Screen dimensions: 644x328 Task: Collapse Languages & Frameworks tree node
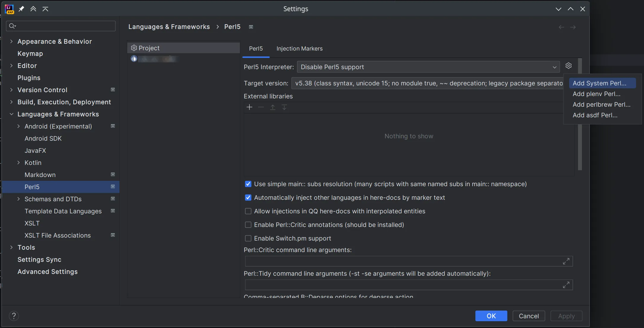(x=11, y=114)
